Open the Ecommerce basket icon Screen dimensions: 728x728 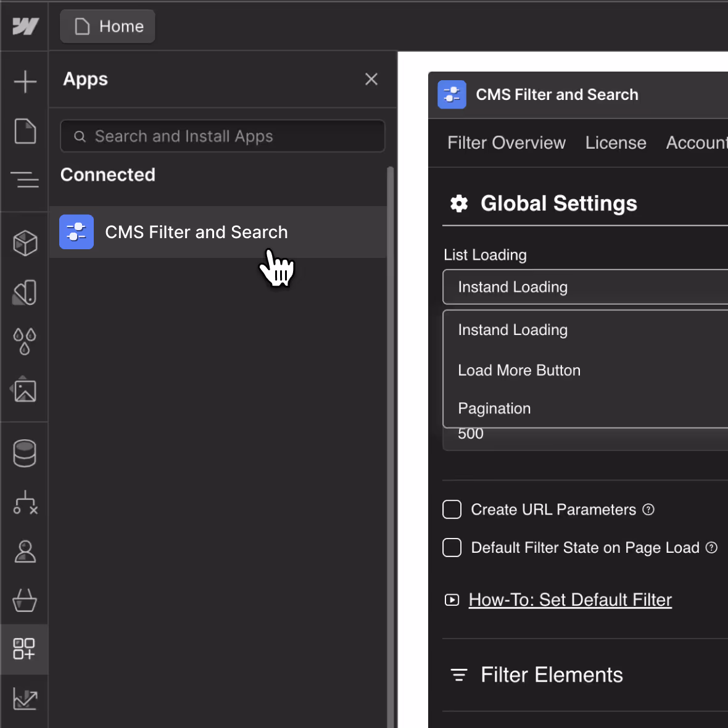point(25,600)
